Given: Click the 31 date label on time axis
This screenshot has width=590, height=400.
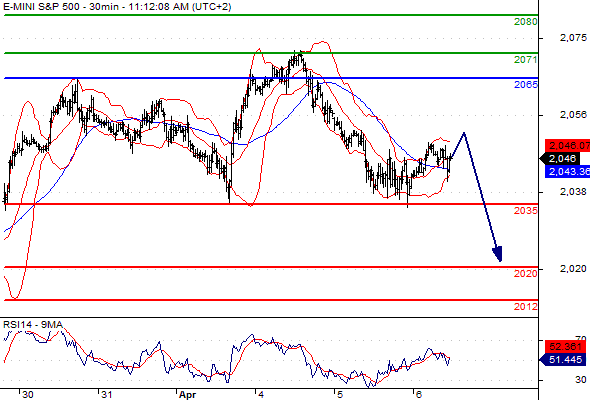Looking at the screenshot, I should pos(106,395).
